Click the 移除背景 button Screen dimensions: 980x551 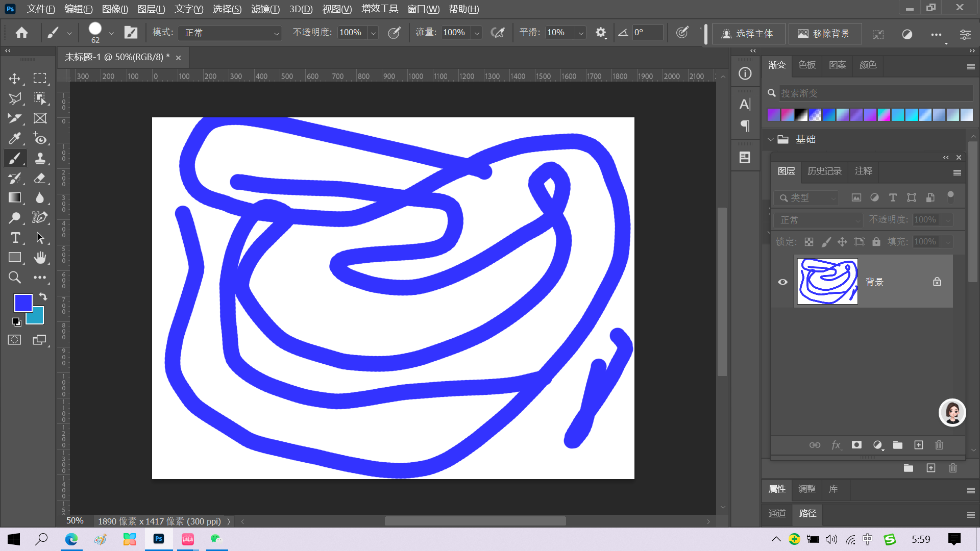pyautogui.click(x=824, y=34)
